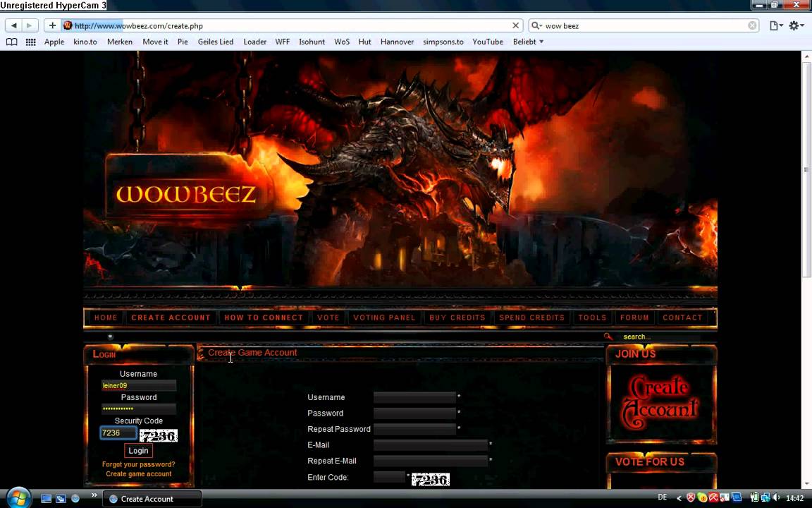Click the Login panel Password field

point(138,409)
